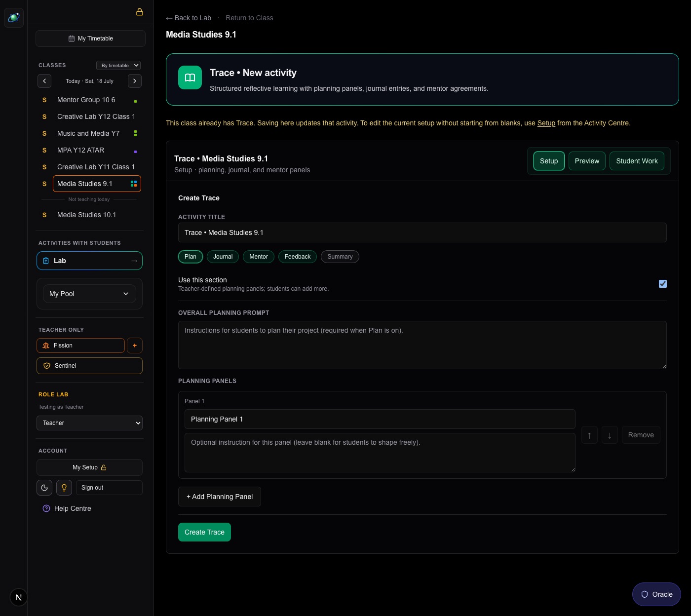
Task: Follow the Setup link in warning
Action: 546,123
